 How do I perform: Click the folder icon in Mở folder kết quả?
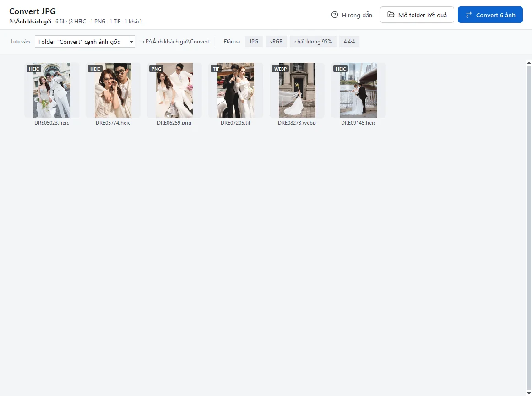(391, 15)
